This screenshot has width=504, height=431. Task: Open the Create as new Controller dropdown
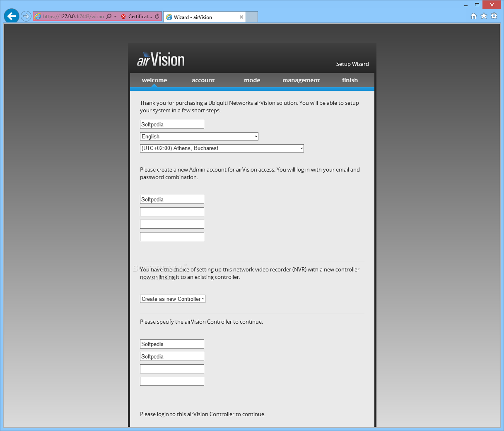coord(173,299)
